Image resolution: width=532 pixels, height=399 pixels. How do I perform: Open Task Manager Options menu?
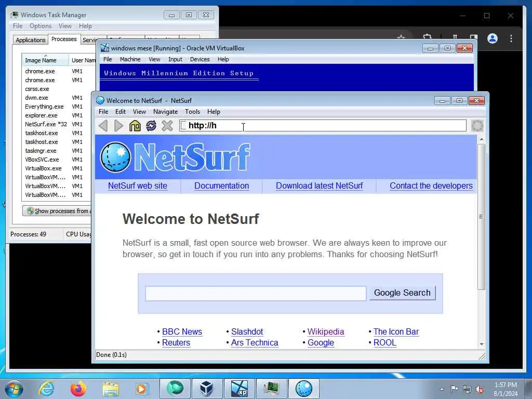point(41,26)
